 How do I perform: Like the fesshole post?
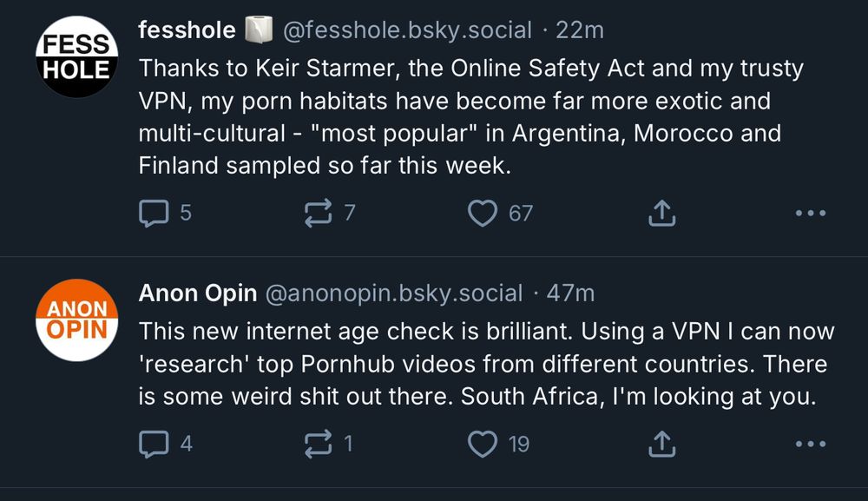tap(483, 213)
